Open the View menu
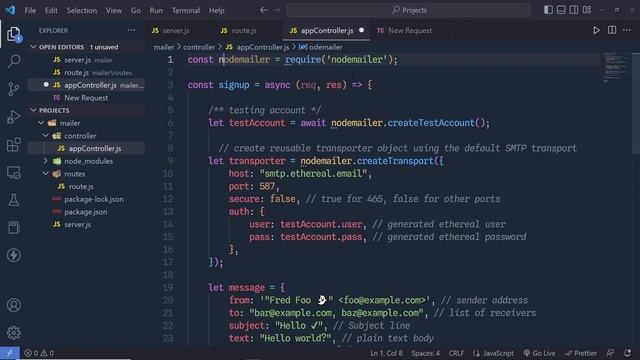The height and width of the screenshot is (360, 640). point(114,10)
